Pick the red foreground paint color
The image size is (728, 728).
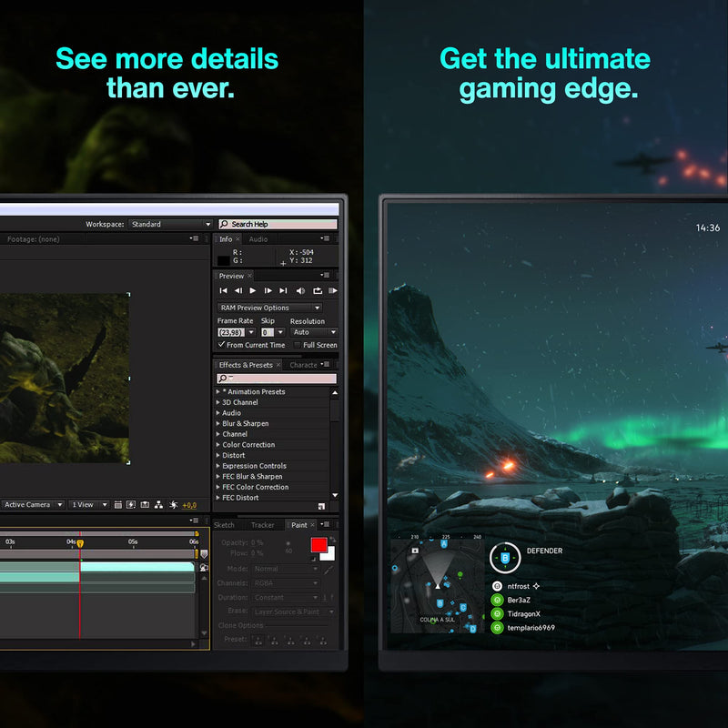point(319,544)
